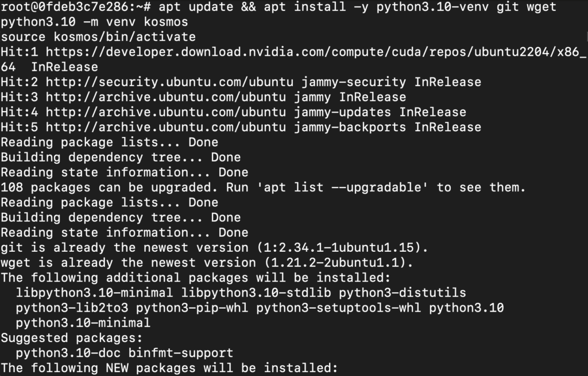Image resolution: width=588 pixels, height=376 pixels.
Task: Click 'The following NEW packages' line
Action: tap(169, 368)
